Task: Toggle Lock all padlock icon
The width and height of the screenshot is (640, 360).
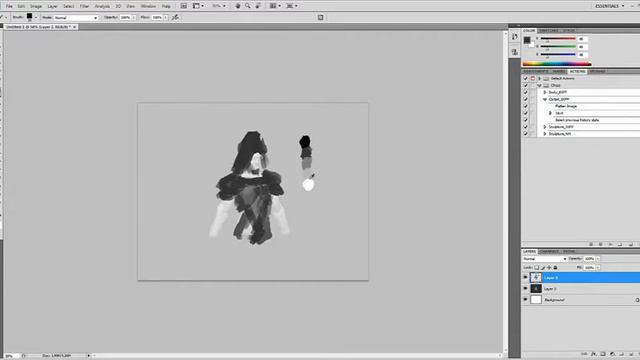Action: (x=555, y=268)
